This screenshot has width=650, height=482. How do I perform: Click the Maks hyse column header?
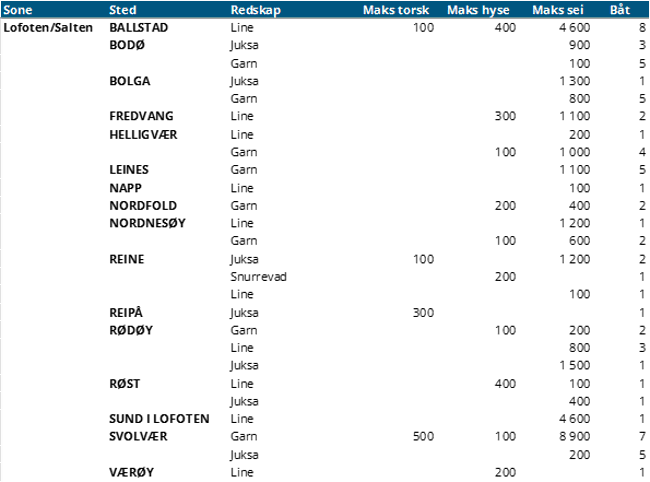point(478,10)
